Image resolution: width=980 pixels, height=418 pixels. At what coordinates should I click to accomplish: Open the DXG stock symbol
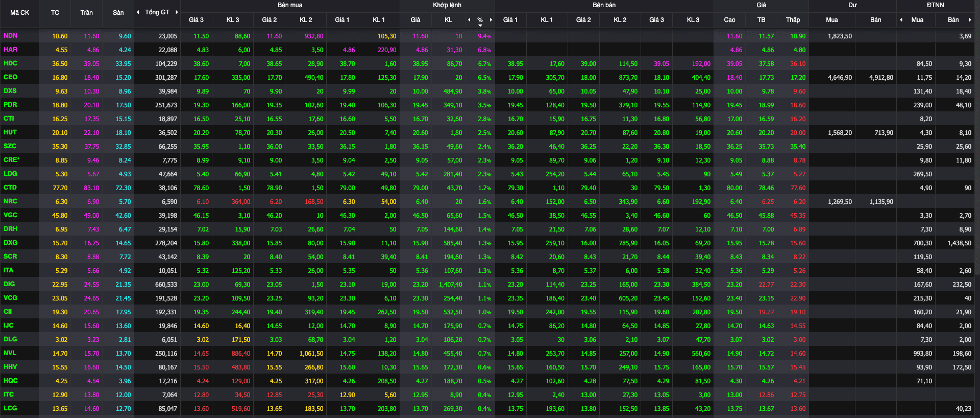pos(10,243)
